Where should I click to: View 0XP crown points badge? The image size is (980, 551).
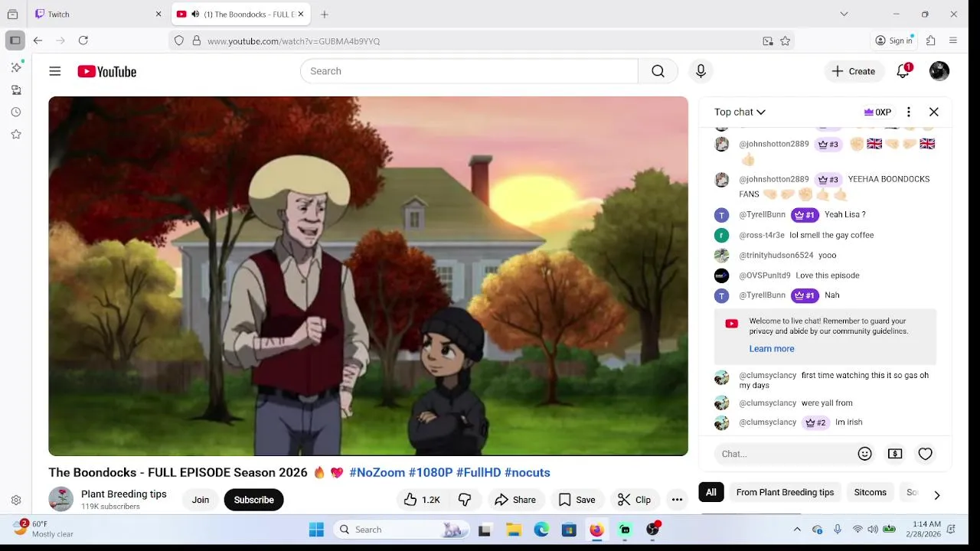pyautogui.click(x=877, y=112)
